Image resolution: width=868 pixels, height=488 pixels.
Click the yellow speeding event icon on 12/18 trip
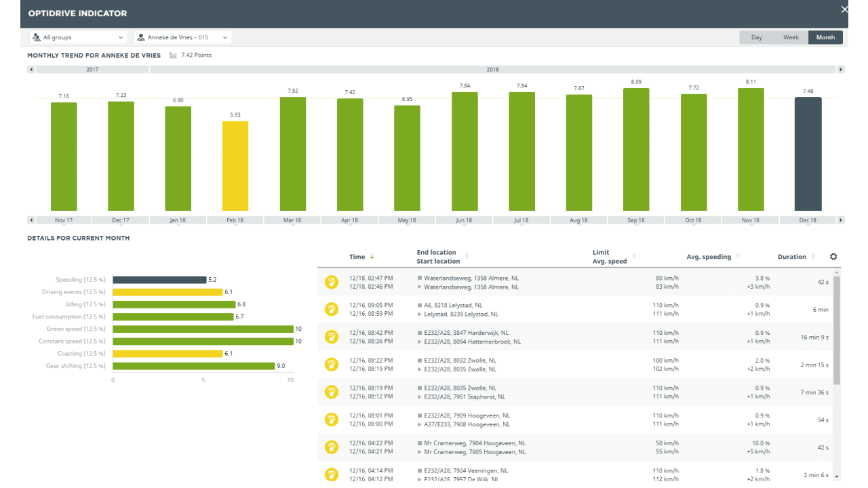click(x=332, y=281)
